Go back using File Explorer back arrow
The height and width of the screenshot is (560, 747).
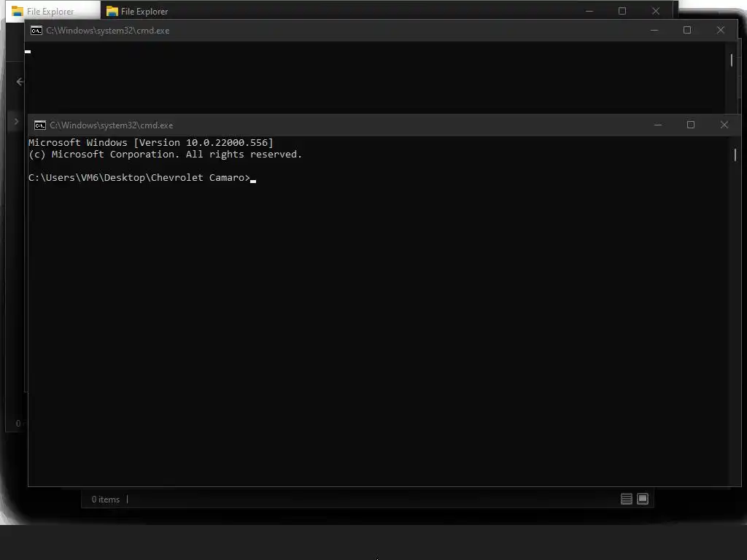pos(20,82)
